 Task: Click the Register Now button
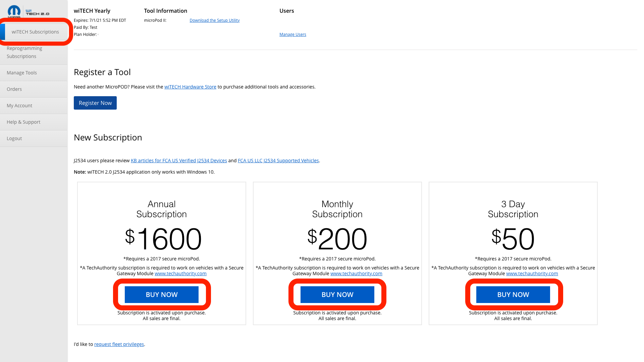click(x=95, y=103)
